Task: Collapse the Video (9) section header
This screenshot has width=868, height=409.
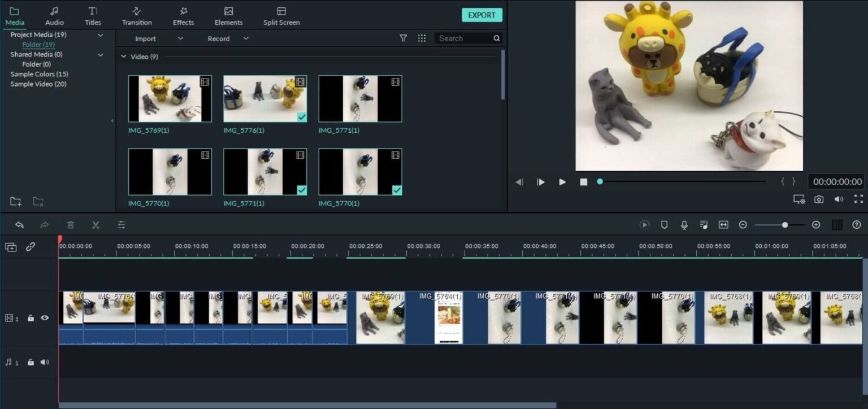Action: [x=123, y=56]
